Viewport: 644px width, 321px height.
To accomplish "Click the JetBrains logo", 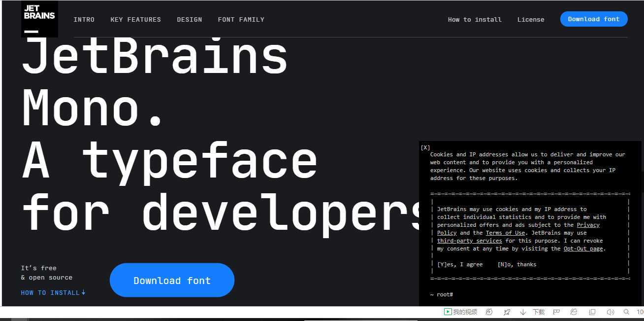I will pos(39,19).
